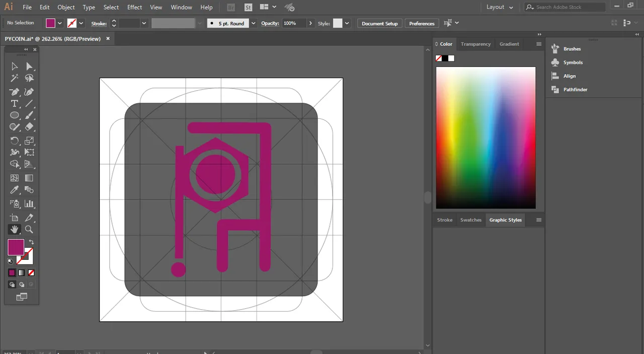Set paint mode to Color
The width and height of the screenshot is (644, 354).
point(12,272)
